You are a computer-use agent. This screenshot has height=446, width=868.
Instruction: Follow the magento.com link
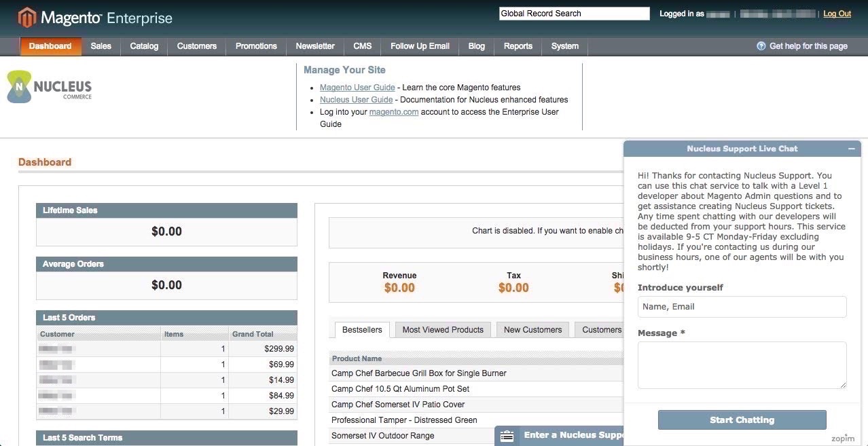click(x=394, y=112)
